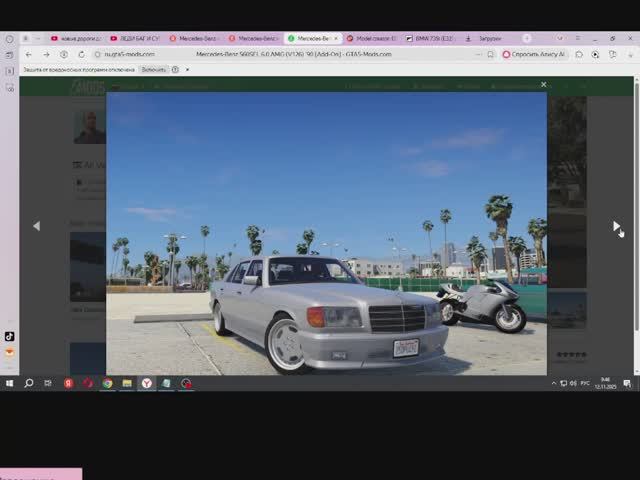Screen dimensions: 640x480
Task: Open Task View on the taskbar
Action: (48, 383)
